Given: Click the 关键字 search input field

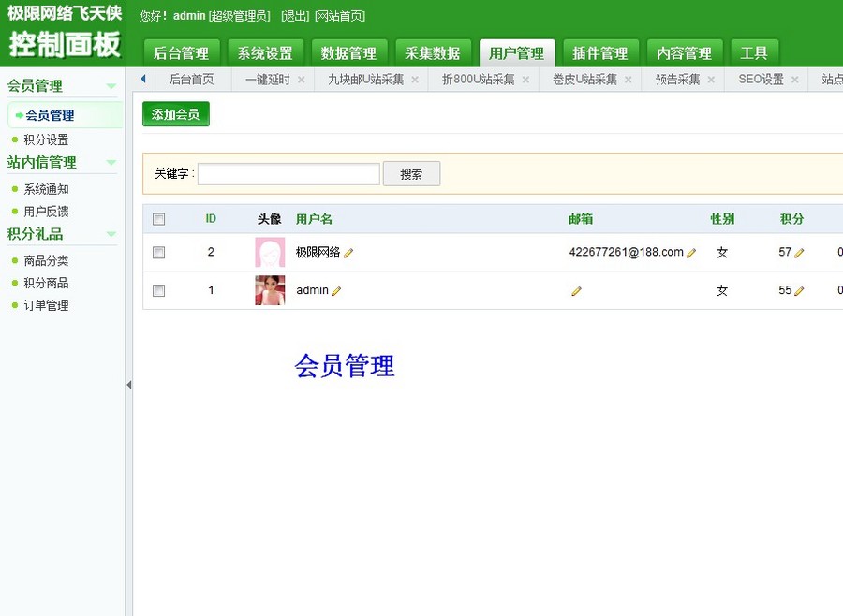Looking at the screenshot, I should tap(288, 173).
